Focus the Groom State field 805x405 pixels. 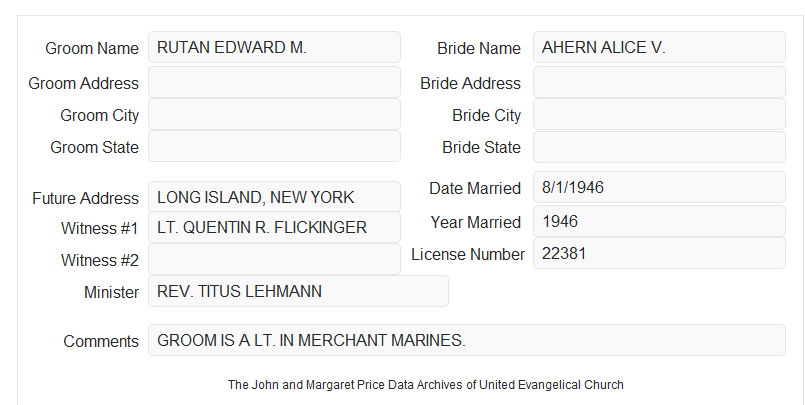(274, 146)
